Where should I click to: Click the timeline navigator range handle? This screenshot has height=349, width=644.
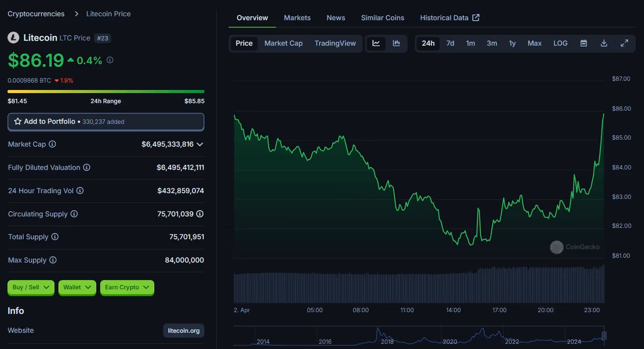pyautogui.click(x=604, y=336)
